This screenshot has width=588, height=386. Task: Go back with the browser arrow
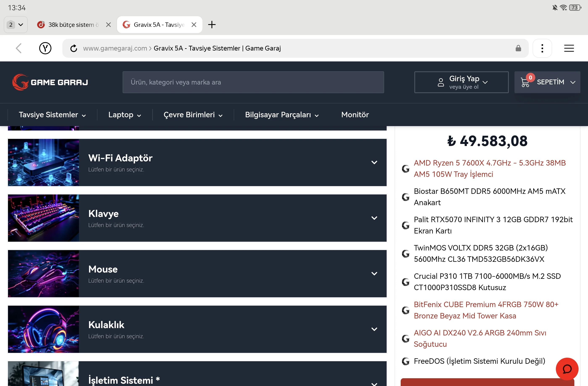click(x=19, y=48)
